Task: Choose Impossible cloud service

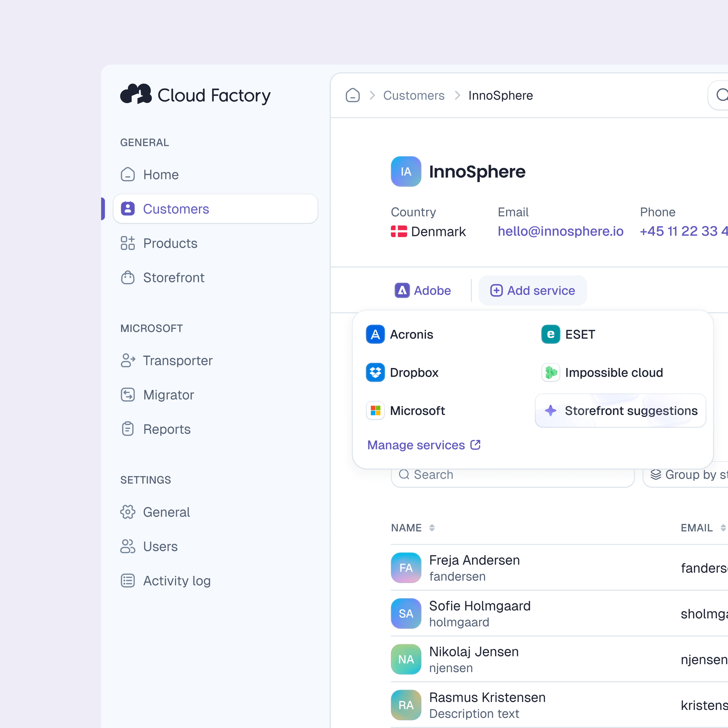Action: [x=602, y=372]
